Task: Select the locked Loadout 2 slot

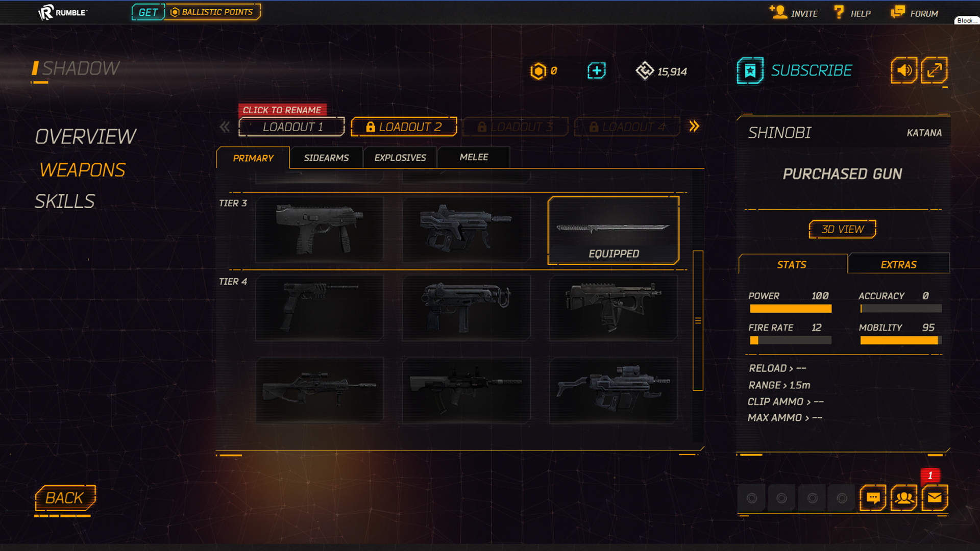Action: (404, 127)
